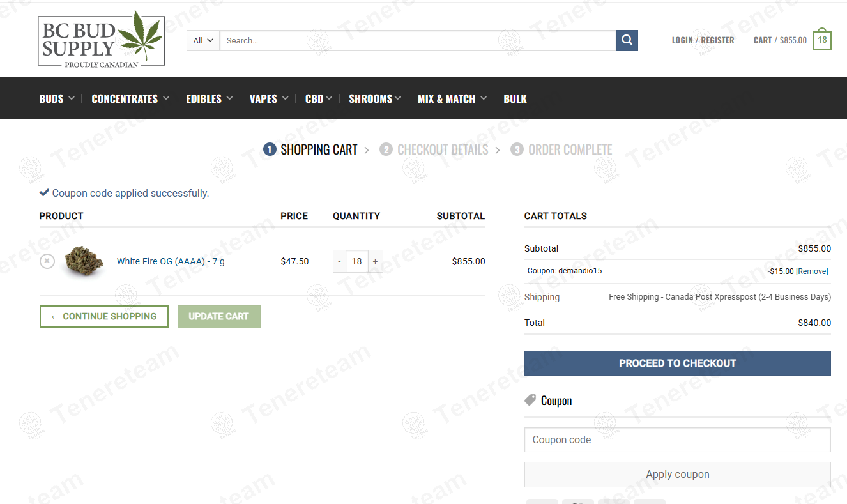Click in the Search field

tap(418, 40)
